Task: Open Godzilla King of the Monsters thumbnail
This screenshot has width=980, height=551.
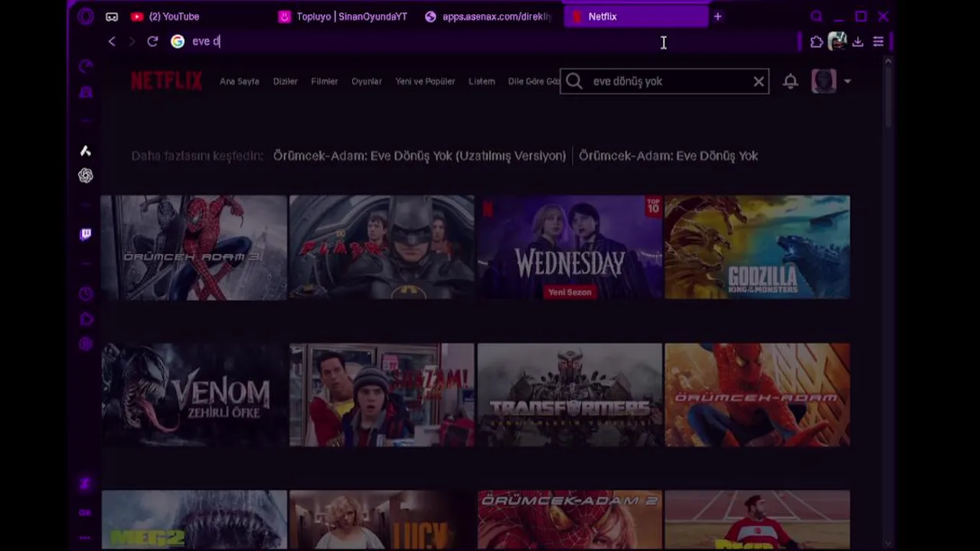Action: 757,247
